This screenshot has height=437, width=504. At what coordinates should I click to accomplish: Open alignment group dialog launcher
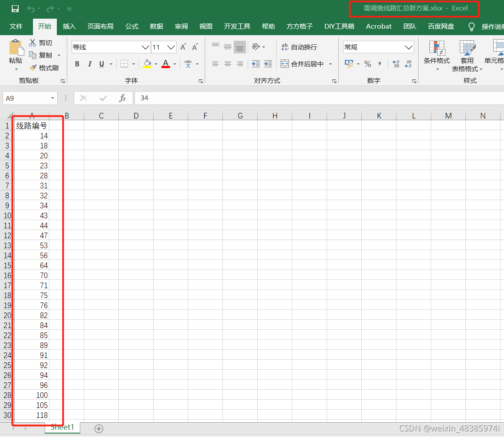[x=334, y=81]
